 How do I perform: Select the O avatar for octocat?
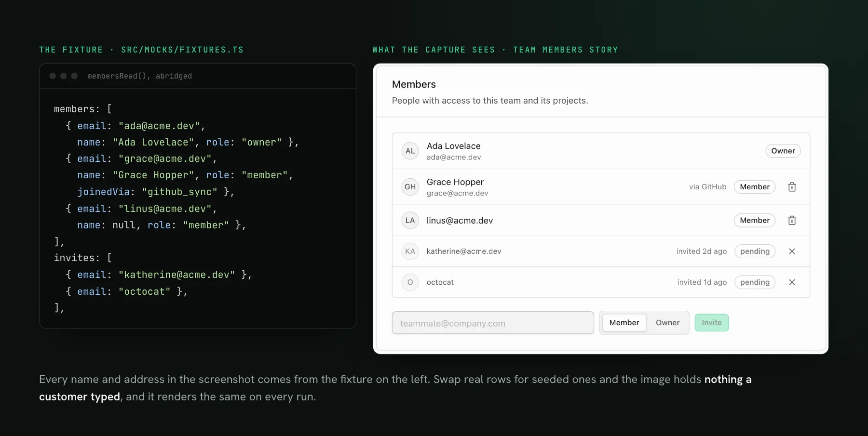(x=410, y=282)
